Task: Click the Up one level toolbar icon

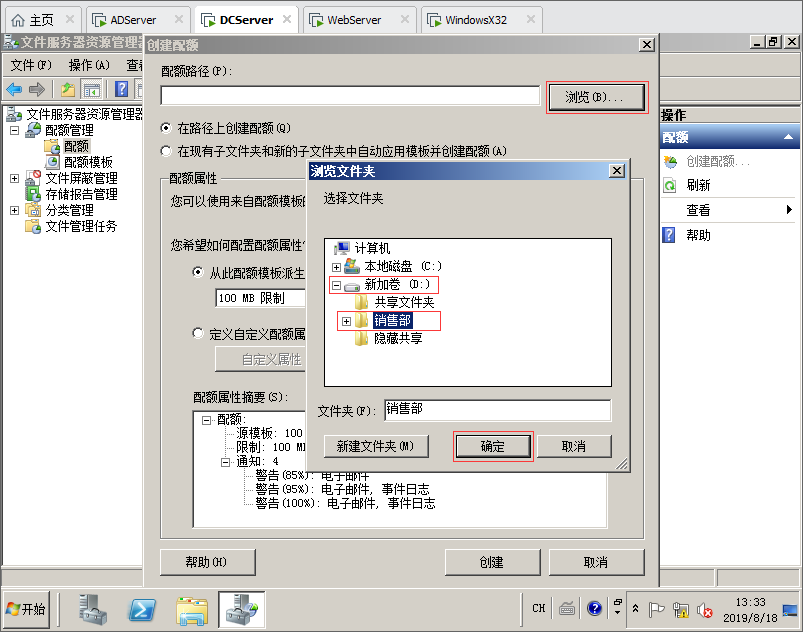Action: click(68, 90)
